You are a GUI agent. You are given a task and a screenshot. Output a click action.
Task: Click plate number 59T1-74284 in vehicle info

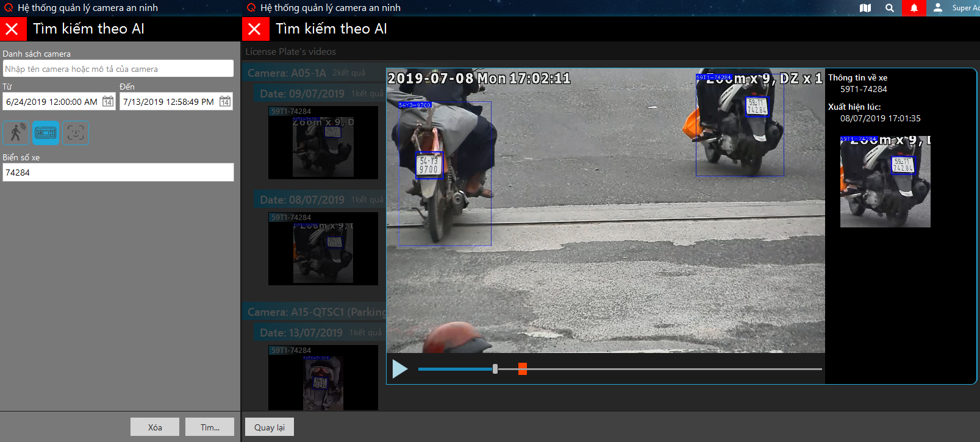864,89
